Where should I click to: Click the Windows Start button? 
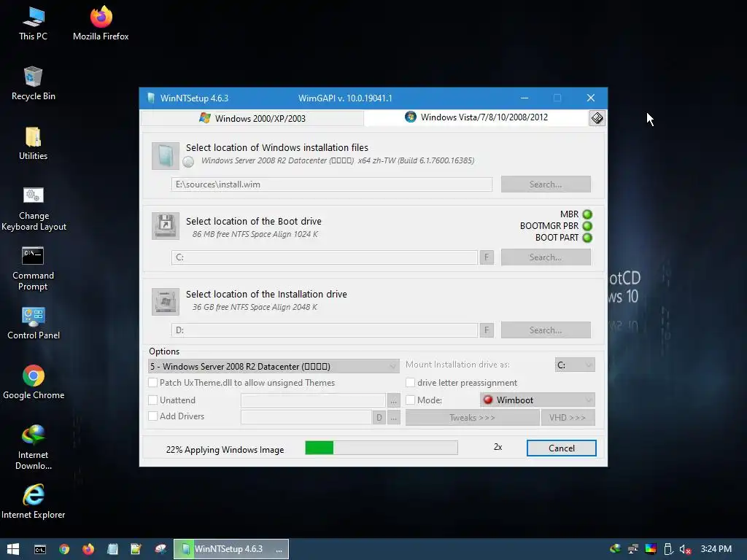13,549
